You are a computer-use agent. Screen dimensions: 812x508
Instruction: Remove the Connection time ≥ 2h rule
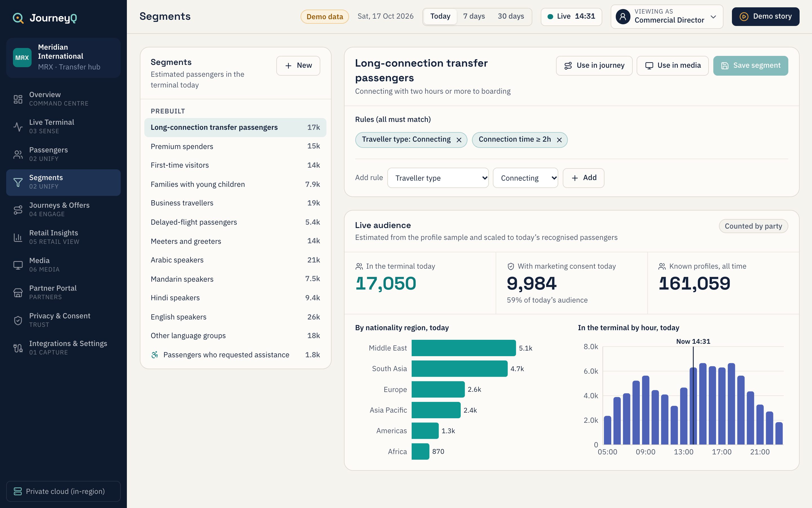pyautogui.click(x=559, y=140)
